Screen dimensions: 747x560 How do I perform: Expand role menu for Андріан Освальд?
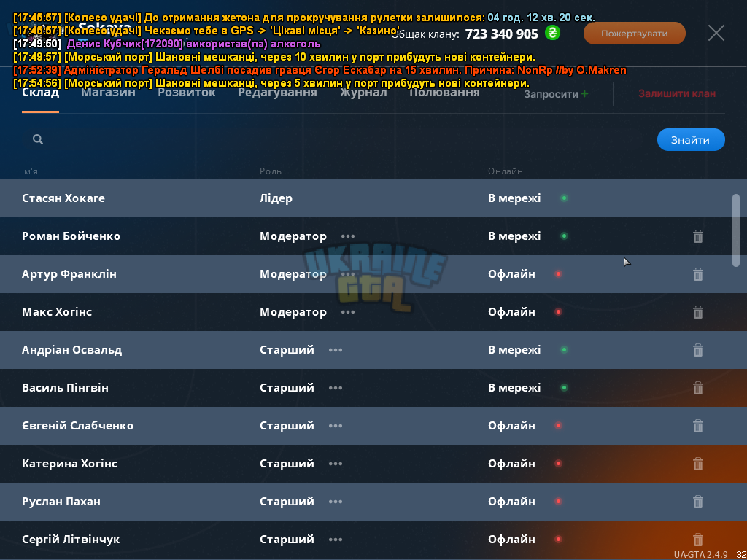tap(336, 350)
